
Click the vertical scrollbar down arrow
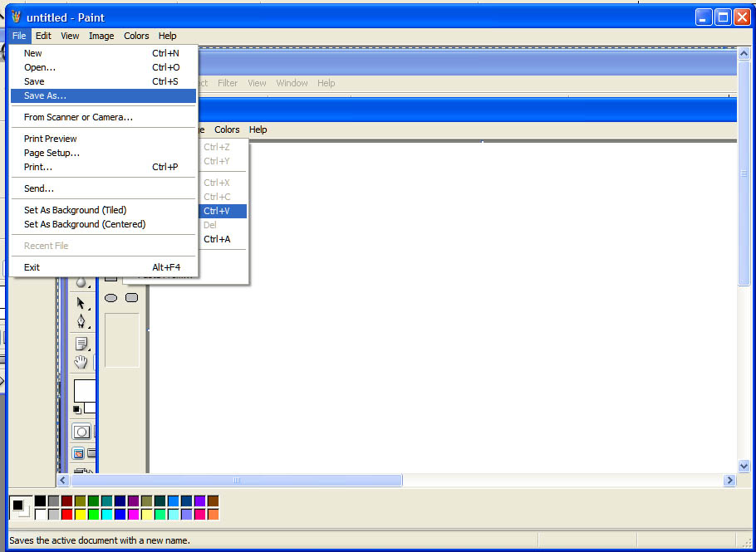click(x=744, y=467)
